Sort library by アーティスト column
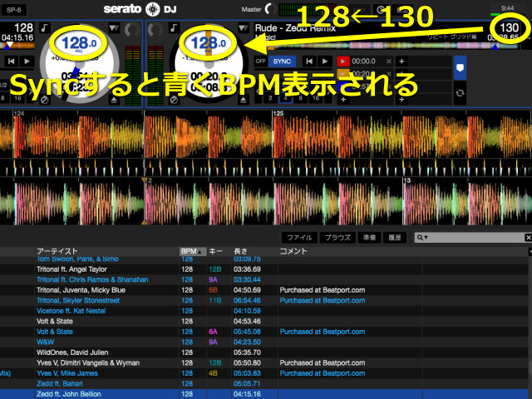This screenshot has height=399, width=532. [x=107, y=251]
